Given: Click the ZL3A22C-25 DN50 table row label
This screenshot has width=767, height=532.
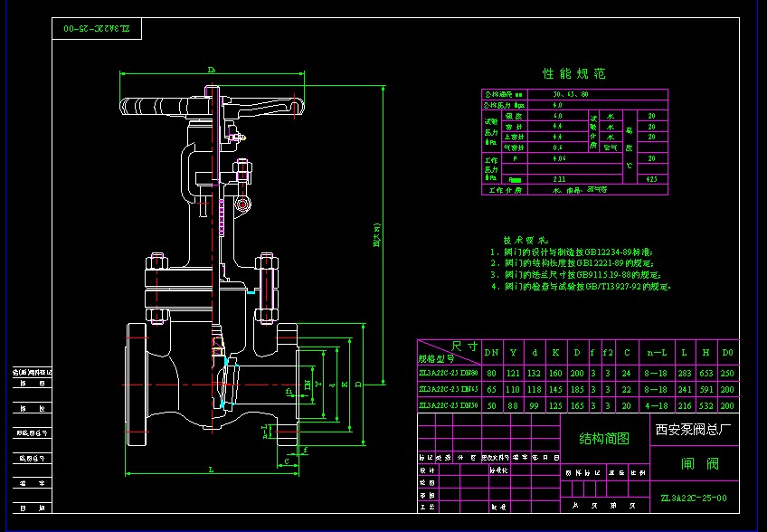Looking at the screenshot, I should [448, 406].
